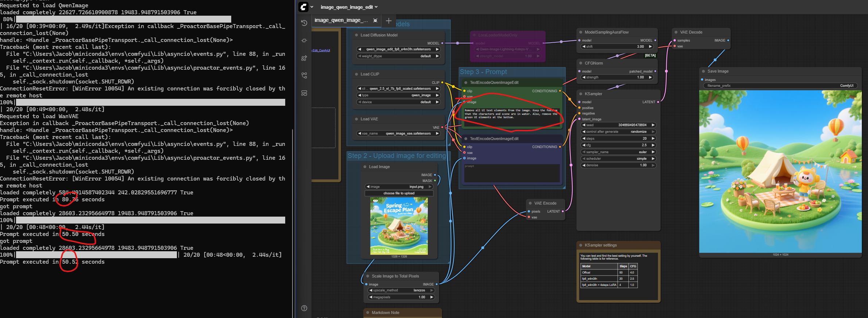Click the positive prompt text box
Screen dimensions: 868x318
click(x=512, y=117)
